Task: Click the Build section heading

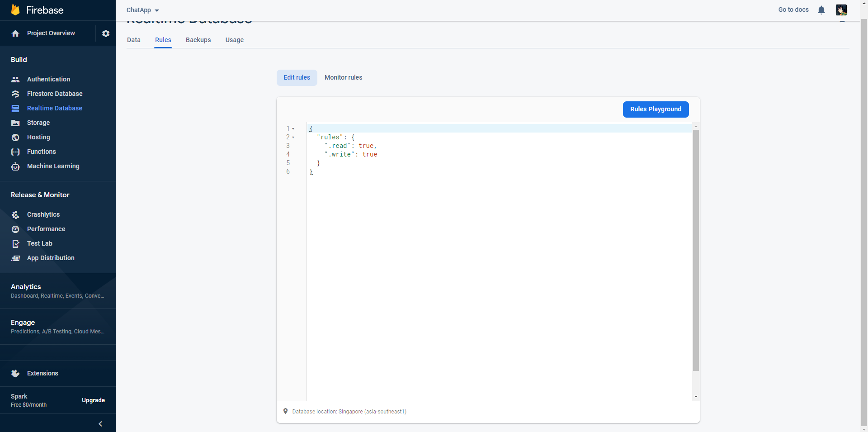Action: pos(19,59)
